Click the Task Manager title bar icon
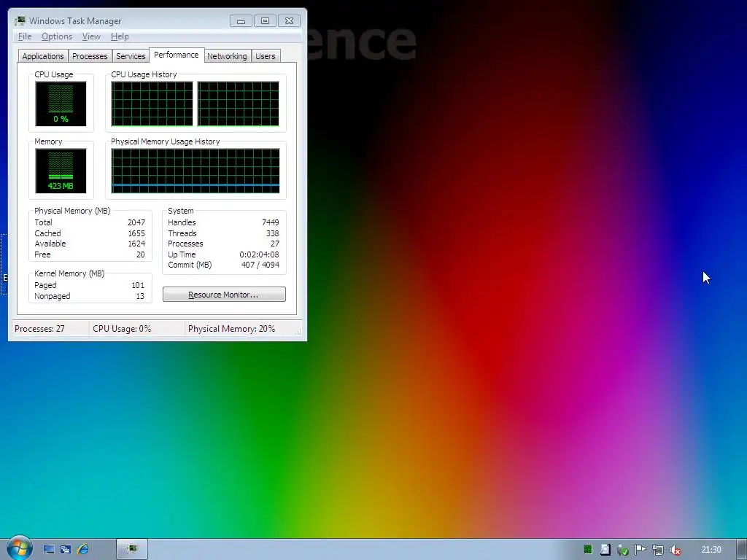 [x=20, y=20]
